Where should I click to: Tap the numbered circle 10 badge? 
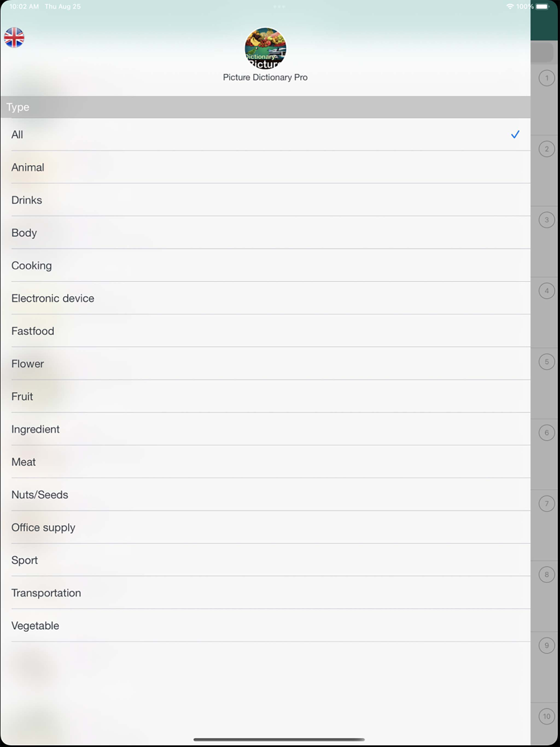[x=547, y=716]
